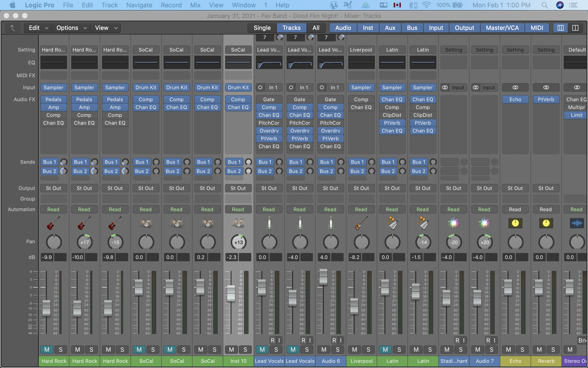Open the Echo plug-in on Echo strip
Viewport: 588px width, 368px height.
click(x=515, y=99)
